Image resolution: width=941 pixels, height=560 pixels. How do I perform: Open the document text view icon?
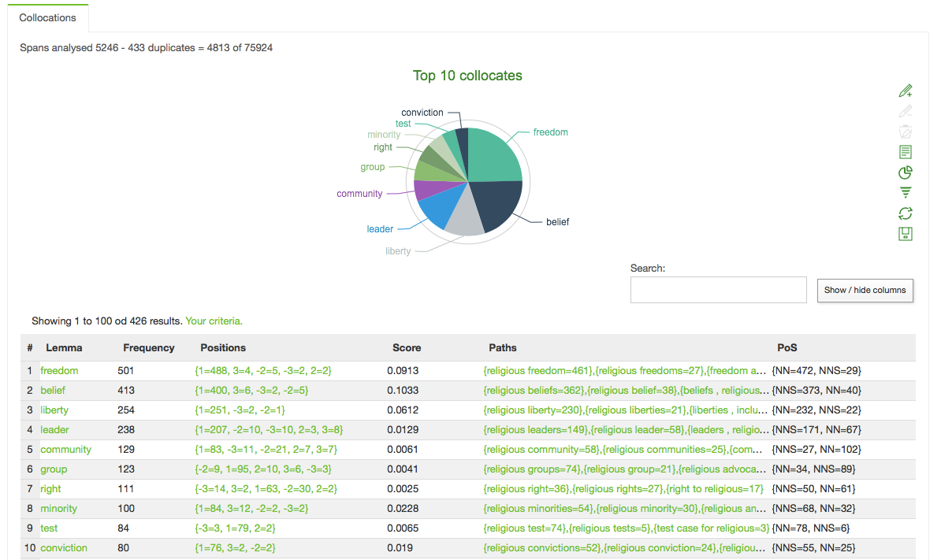(x=906, y=152)
